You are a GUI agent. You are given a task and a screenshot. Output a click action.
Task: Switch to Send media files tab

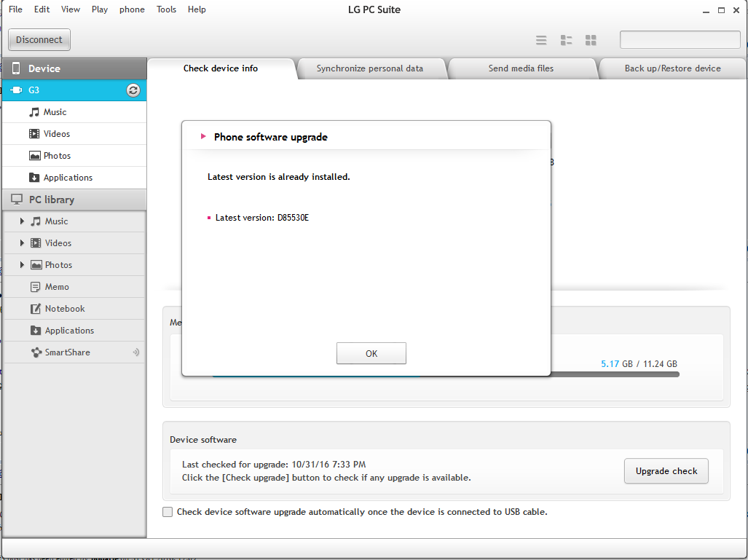point(521,68)
